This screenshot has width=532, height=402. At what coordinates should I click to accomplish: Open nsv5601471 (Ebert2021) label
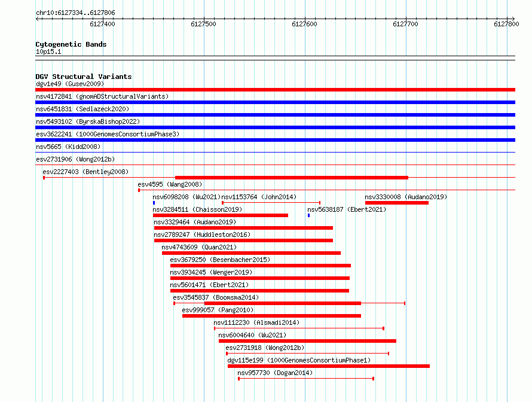tap(209, 285)
